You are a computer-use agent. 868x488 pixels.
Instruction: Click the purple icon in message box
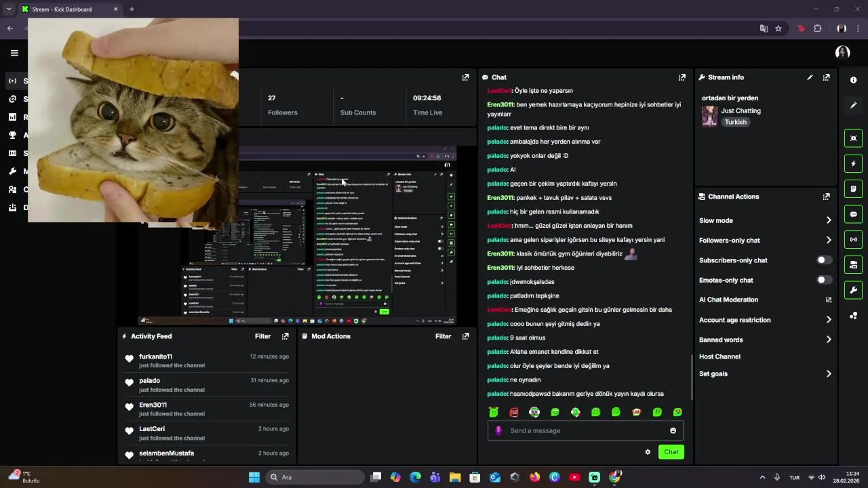tap(498, 430)
